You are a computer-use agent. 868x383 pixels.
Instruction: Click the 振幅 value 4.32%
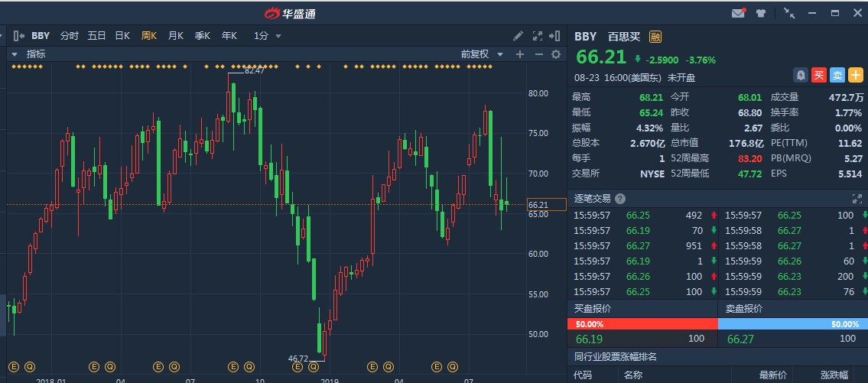click(x=649, y=128)
